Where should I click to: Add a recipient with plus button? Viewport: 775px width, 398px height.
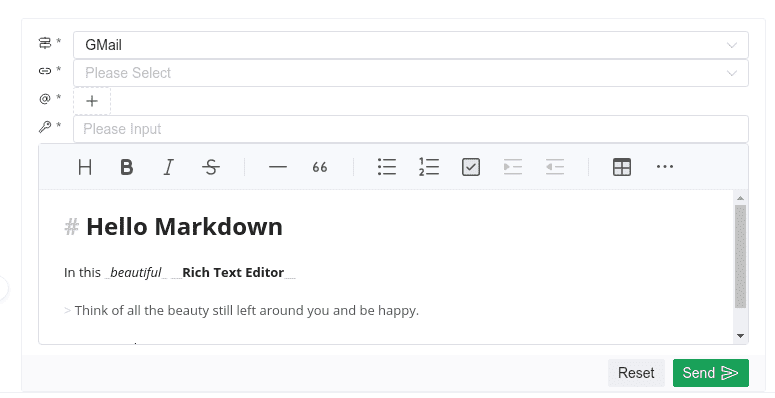(x=92, y=101)
